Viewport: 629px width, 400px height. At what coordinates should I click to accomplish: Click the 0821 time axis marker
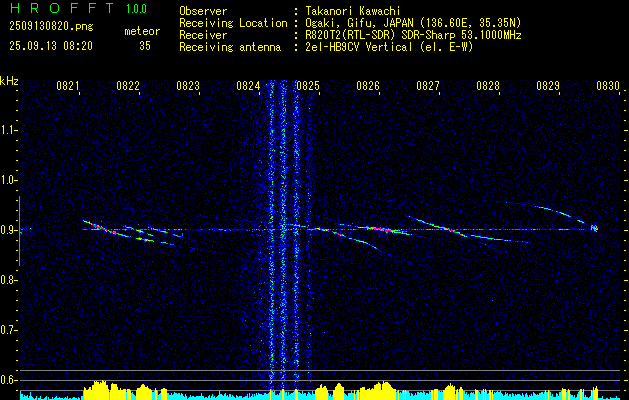[68, 85]
